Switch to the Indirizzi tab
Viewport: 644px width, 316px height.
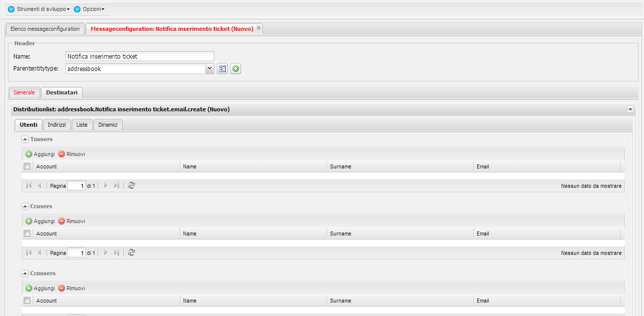[57, 125]
